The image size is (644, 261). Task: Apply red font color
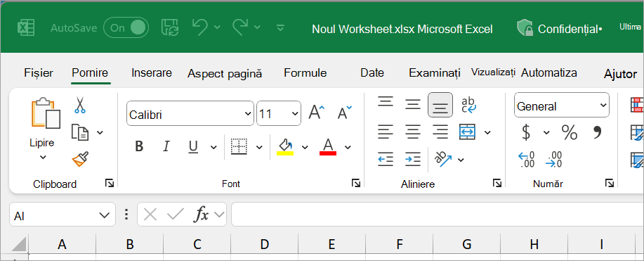[x=328, y=146]
